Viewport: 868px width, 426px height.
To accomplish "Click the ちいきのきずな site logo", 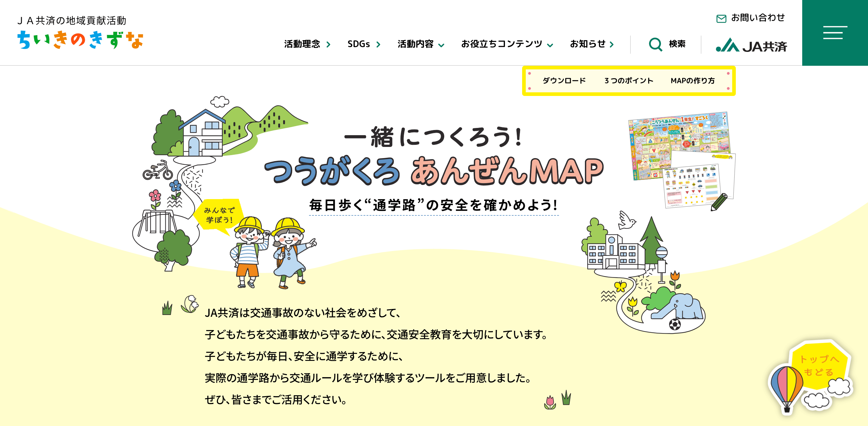I will [80, 40].
